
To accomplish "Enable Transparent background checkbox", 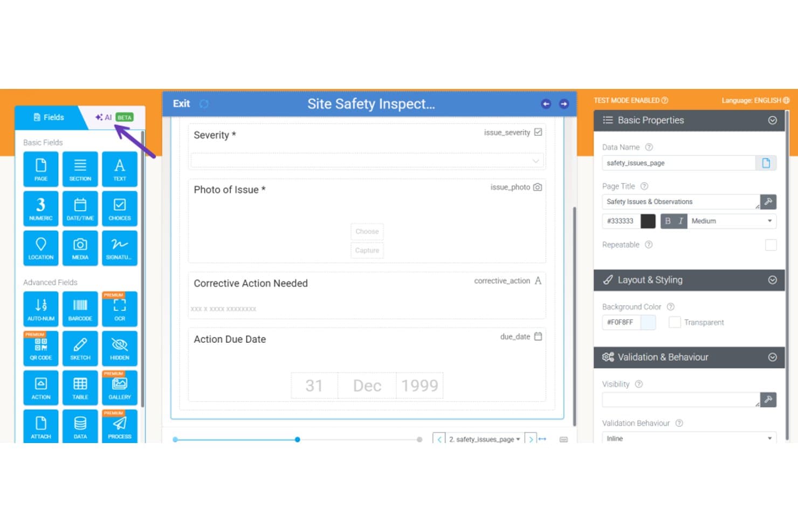I will (675, 322).
